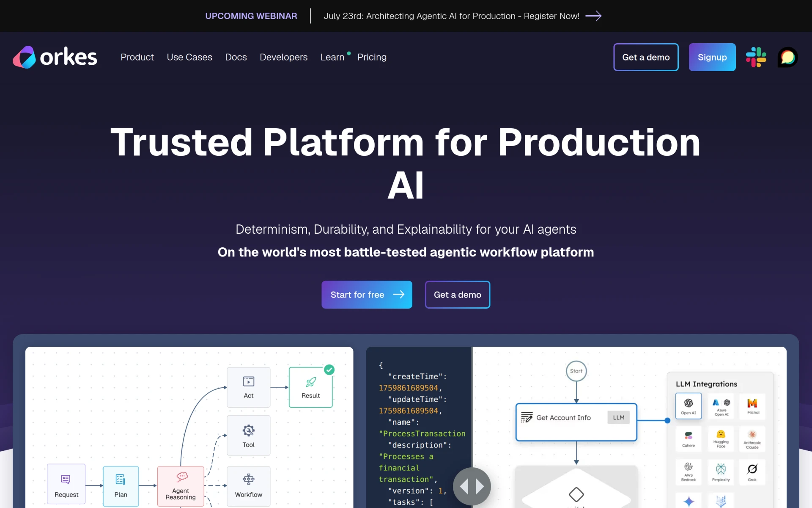This screenshot has width=812, height=508.
Task: Select the Hugging Face integration tile
Action: pos(721,439)
